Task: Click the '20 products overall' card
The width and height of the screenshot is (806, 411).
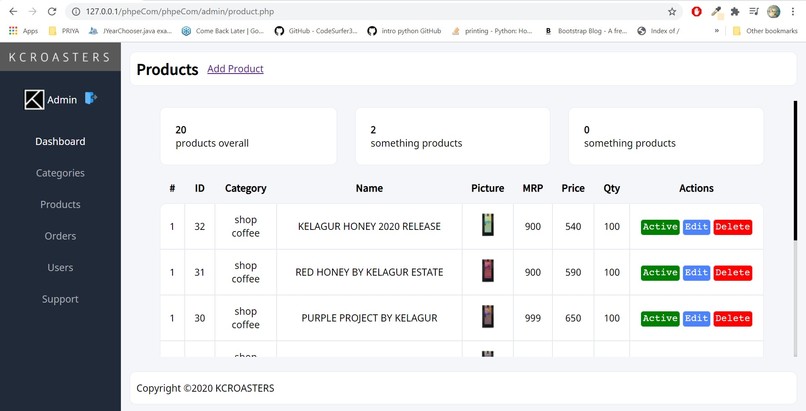Action: click(x=248, y=136)
